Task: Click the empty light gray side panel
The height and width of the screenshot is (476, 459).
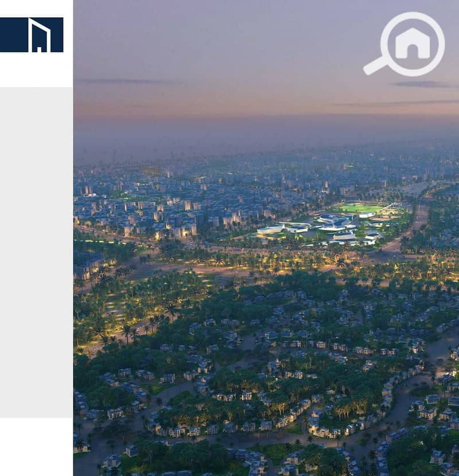Action: pos(37,252)
